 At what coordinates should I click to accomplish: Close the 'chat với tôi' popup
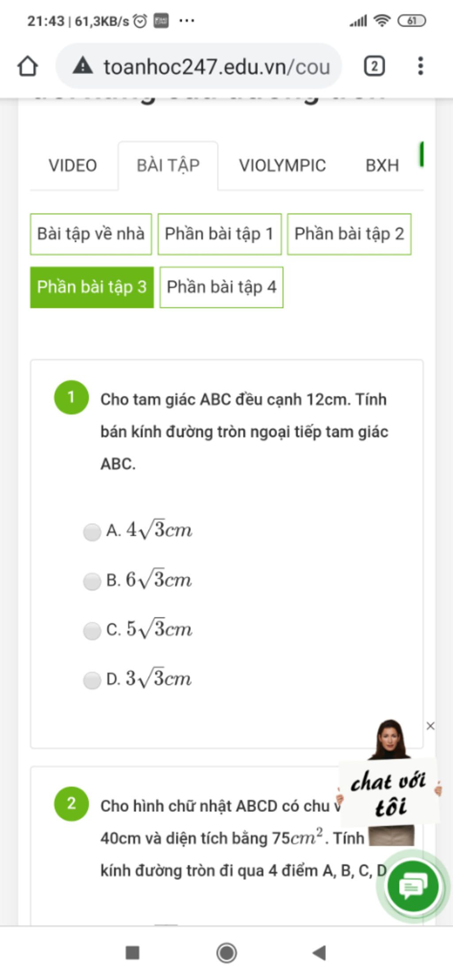430,726
